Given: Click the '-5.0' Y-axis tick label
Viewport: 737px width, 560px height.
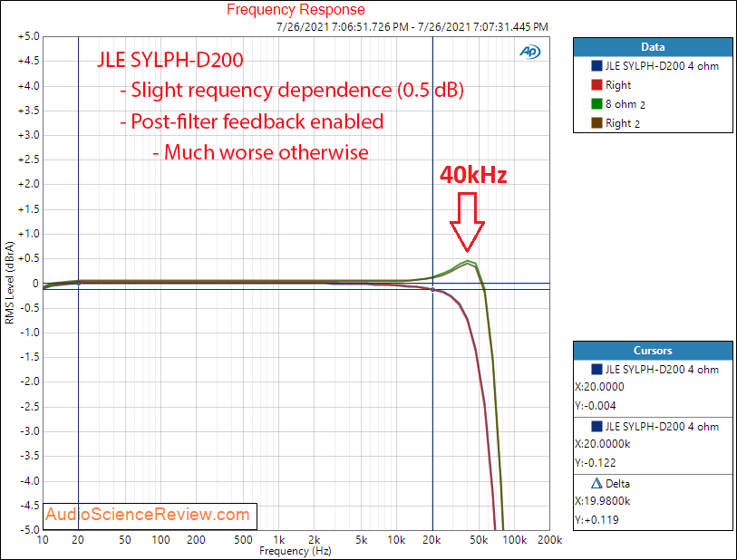Looking at the screenshot, I should pos(30,530).
